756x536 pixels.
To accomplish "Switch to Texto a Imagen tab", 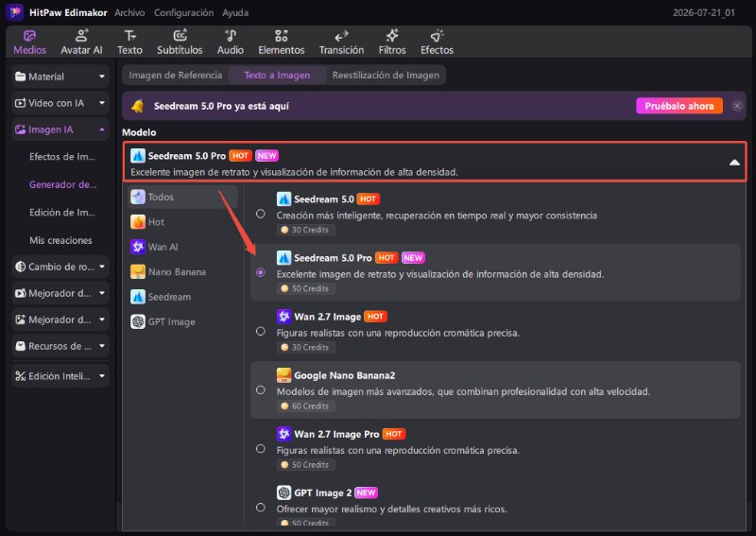I will pos(277,76).
